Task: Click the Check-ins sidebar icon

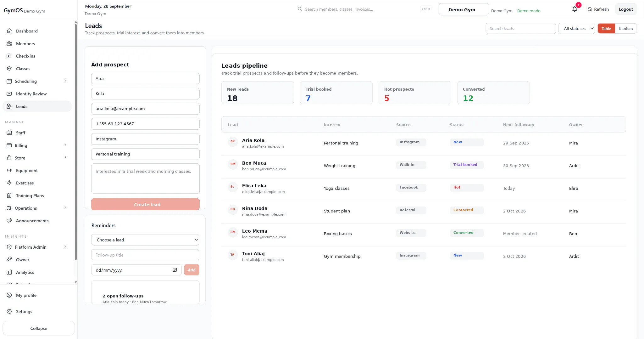Action: pyautogui.click(x=9, y=56)
